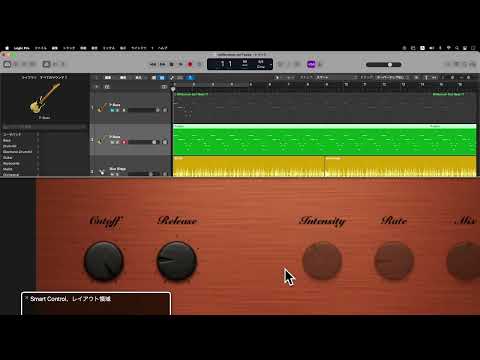Select the MIDI region on track 1
Screen dimensions: 480x360
[x=324, y=107]
